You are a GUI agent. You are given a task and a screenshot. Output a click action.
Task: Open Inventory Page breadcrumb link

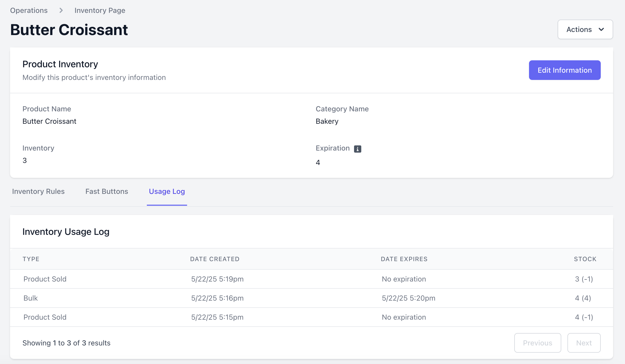(100, 10)
